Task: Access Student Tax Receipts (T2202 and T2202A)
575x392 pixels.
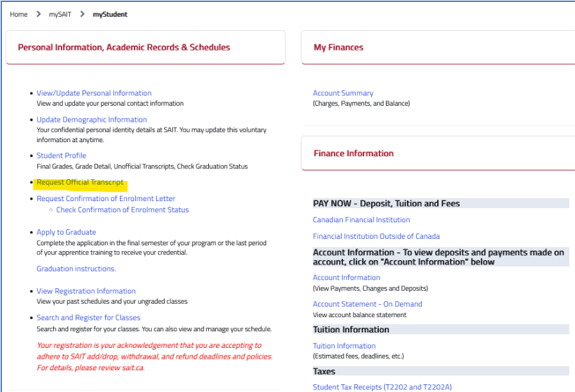Action: [382, 386]
